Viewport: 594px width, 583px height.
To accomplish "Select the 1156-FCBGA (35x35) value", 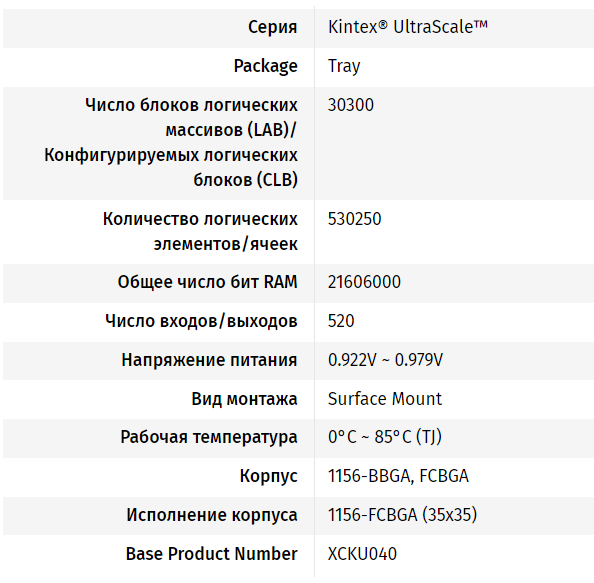I will point(402,515).
